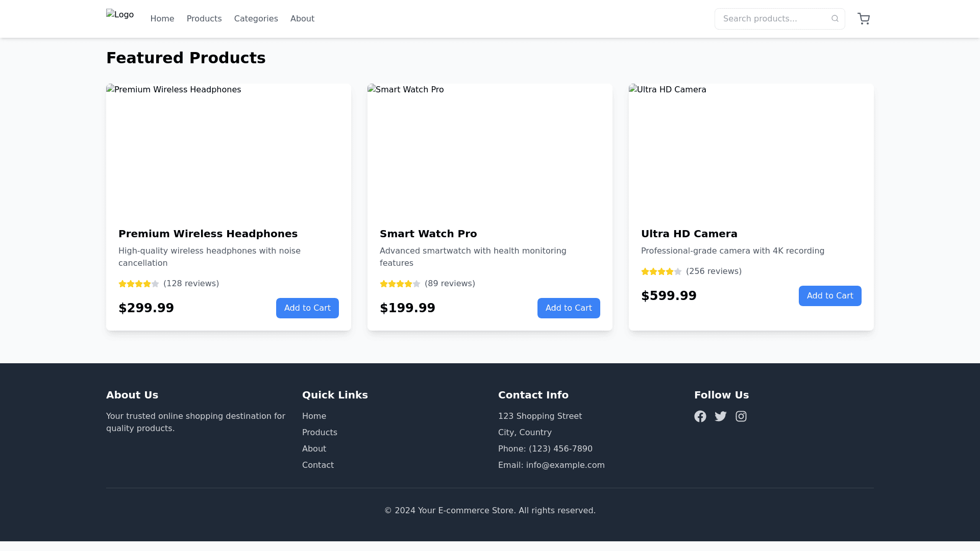The image size is (980, 551).
Task: Open the Instagram social icon
Action: point(741,416)
